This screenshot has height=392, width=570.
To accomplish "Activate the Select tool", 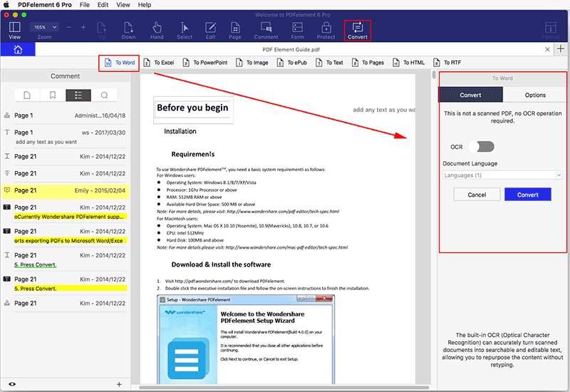I will (x=185, y=31).
